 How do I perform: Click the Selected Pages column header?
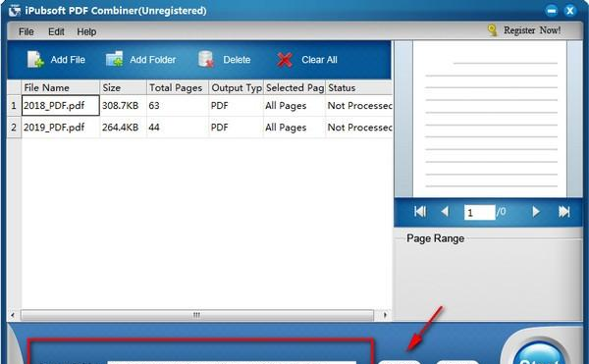(x=294, y=87)
